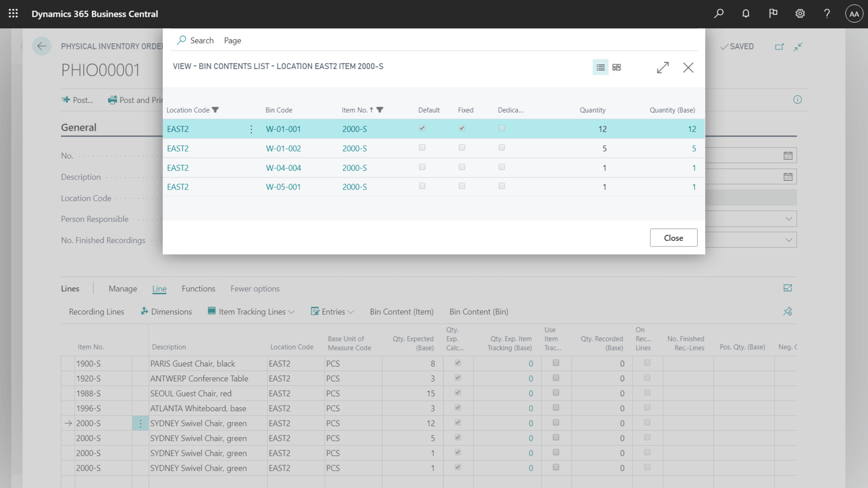Sort by the Quantity column header
868x488 pixels.
click(593, 110)
